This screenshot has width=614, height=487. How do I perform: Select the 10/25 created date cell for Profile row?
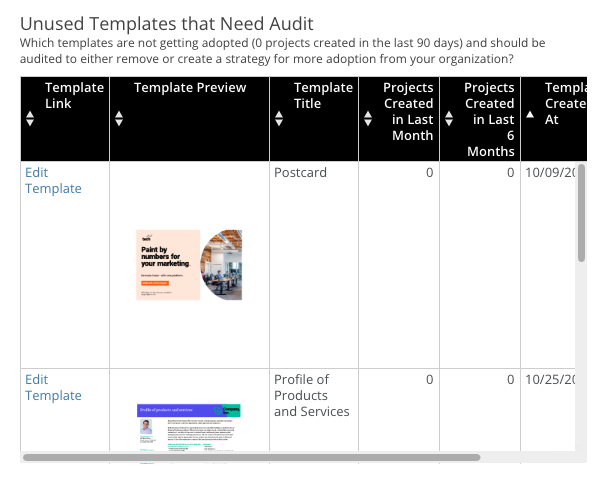(x=548, y=410)
